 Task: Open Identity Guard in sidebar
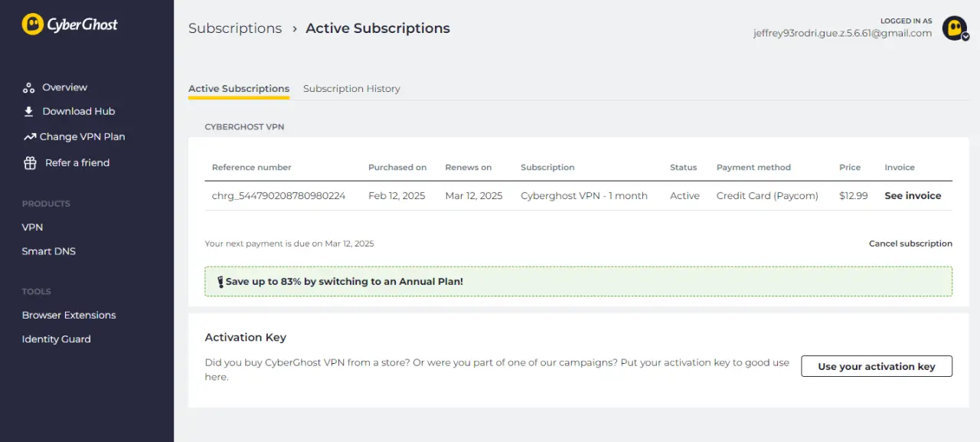(56, 339)
